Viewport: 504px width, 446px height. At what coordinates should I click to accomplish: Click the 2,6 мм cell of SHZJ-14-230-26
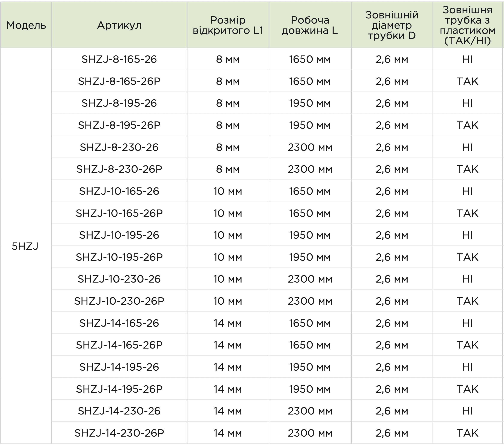tap(392, 411)
